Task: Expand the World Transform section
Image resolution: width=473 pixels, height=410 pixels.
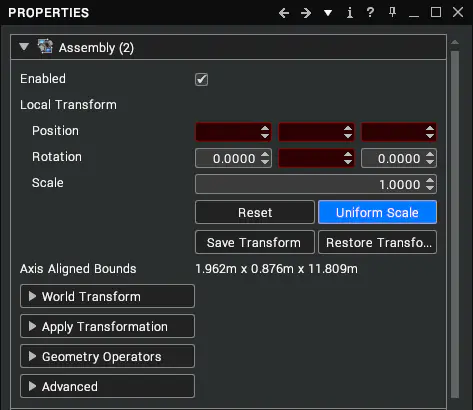Action: click(x=107, y=296)
